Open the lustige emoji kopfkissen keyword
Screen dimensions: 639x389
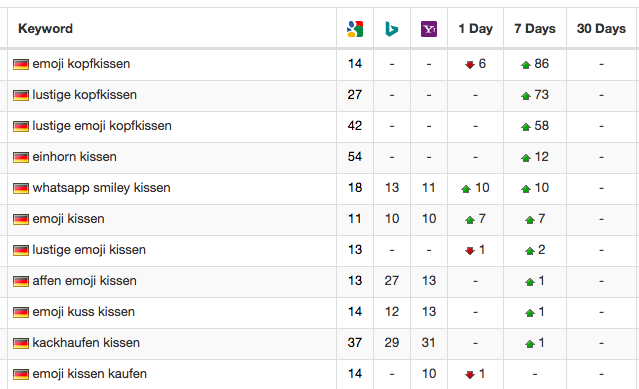[102, 125]
